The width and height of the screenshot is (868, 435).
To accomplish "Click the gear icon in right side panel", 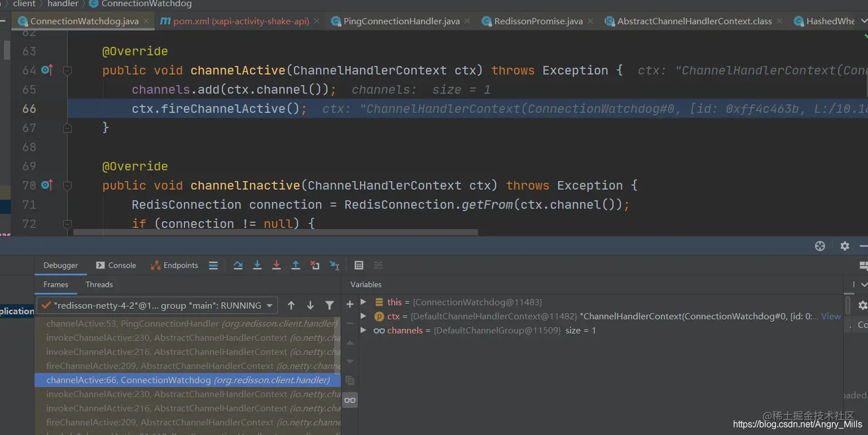I will point(862,305).
